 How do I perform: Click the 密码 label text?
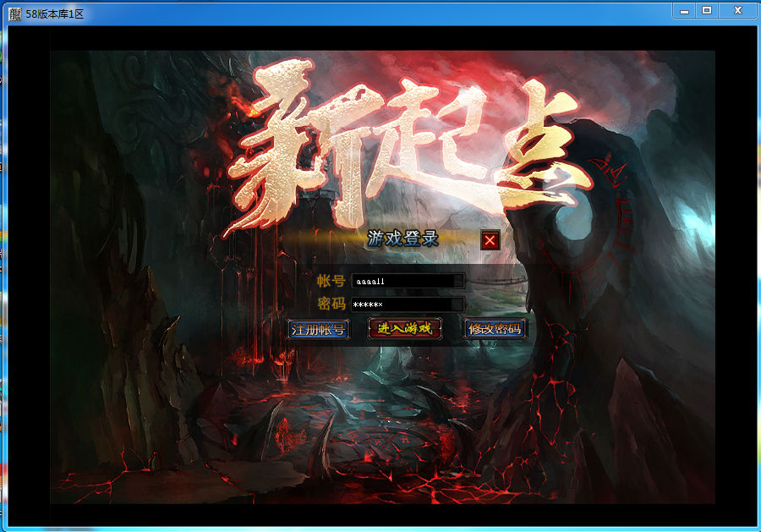(x=331, y=304)
